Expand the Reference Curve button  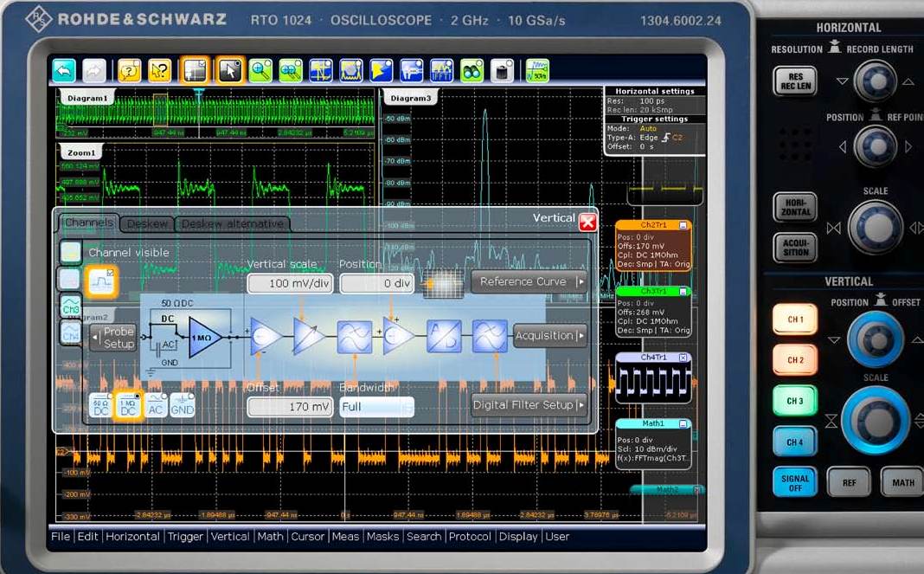tap(529, 281)
